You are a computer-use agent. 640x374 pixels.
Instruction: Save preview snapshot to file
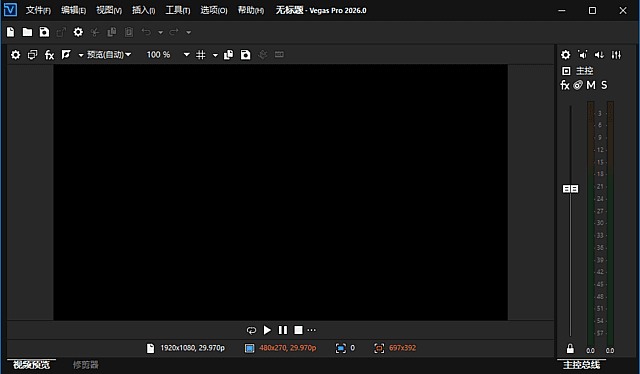[246, 55]
